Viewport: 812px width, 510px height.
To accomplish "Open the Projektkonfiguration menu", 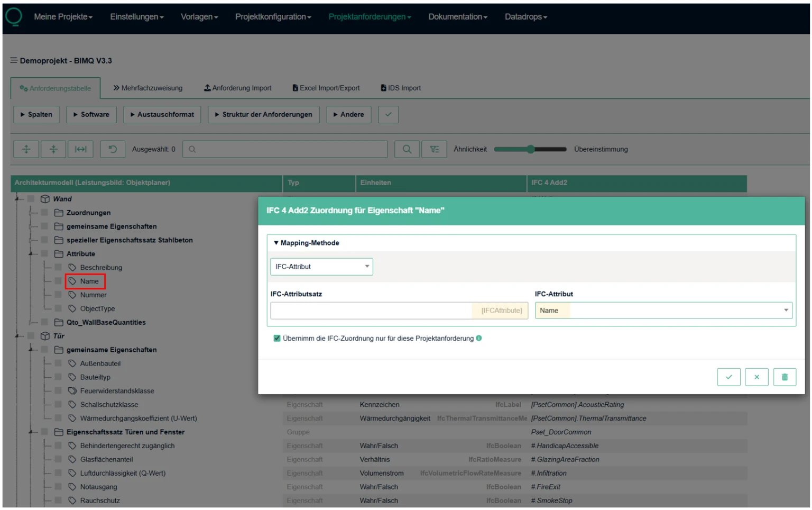I will [273, 17].
